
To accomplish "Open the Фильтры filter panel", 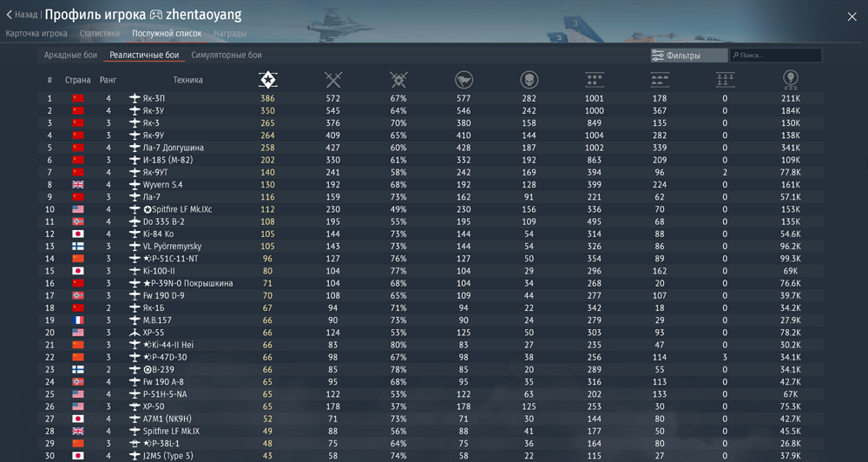I will coord(688,56).
